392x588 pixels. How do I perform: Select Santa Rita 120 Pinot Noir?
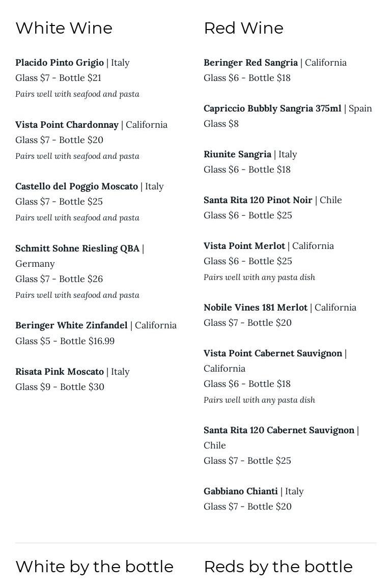[258, 200]
